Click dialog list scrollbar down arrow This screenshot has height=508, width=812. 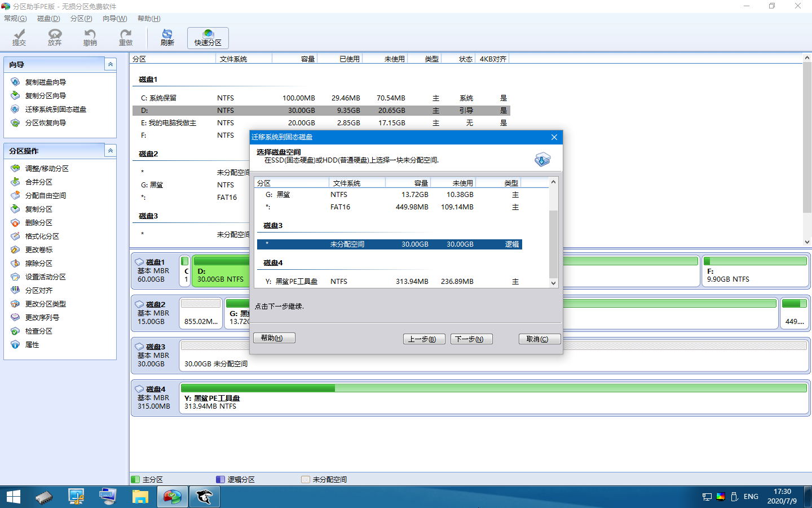pos(553,283)
